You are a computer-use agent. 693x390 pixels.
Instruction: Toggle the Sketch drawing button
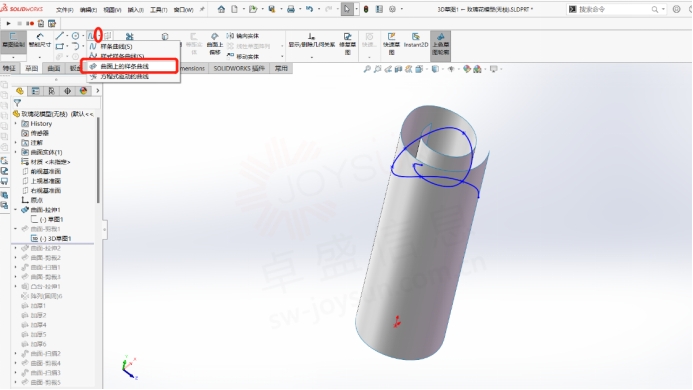click(x=14, y=40)
